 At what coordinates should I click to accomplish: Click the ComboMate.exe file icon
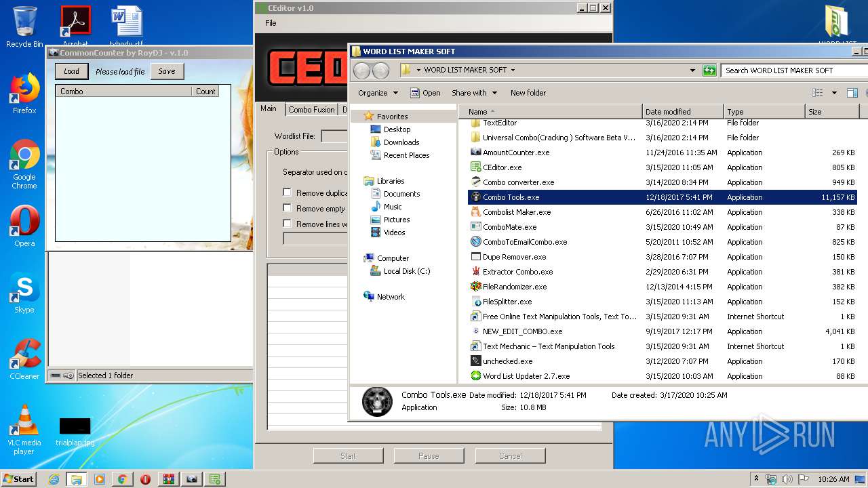pos(476,227)
